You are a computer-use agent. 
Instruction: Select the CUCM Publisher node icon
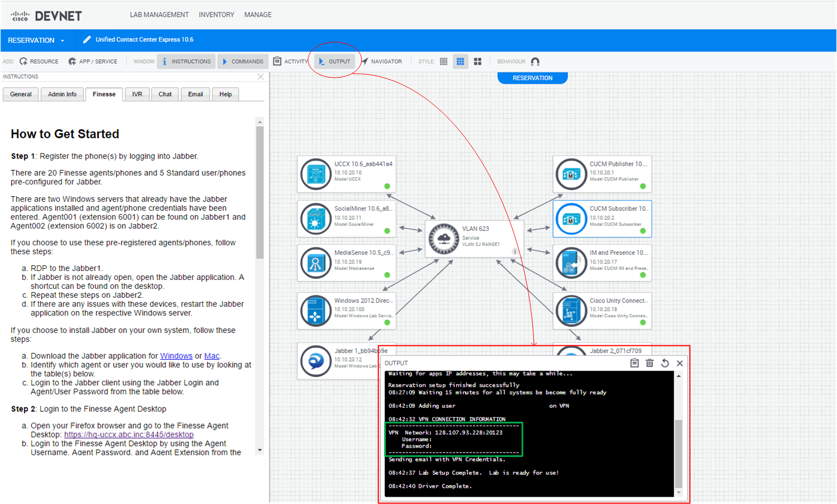pyautogui.click(x=571, y=174)
